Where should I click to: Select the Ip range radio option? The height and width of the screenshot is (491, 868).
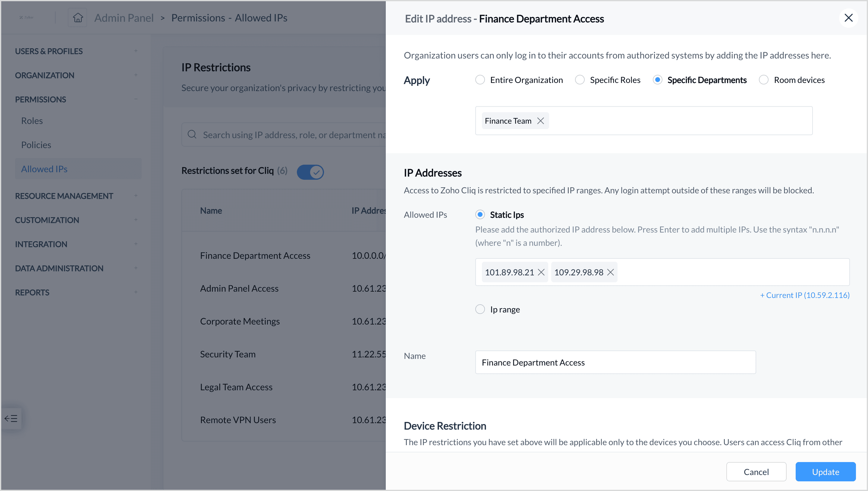[480, 309]
